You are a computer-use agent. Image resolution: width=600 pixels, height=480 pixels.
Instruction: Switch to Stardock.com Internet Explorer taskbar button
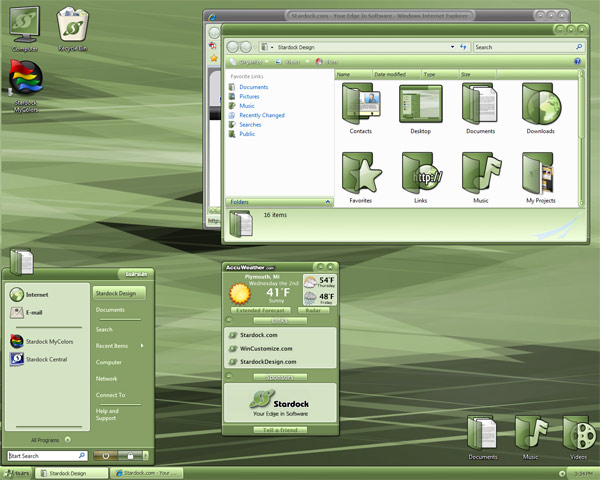click(147, 473)
